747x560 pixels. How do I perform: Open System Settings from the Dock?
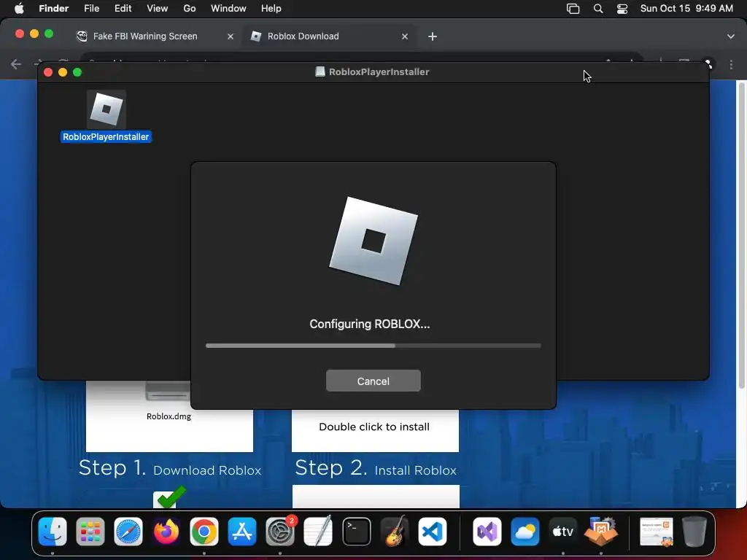click(280, 532)
